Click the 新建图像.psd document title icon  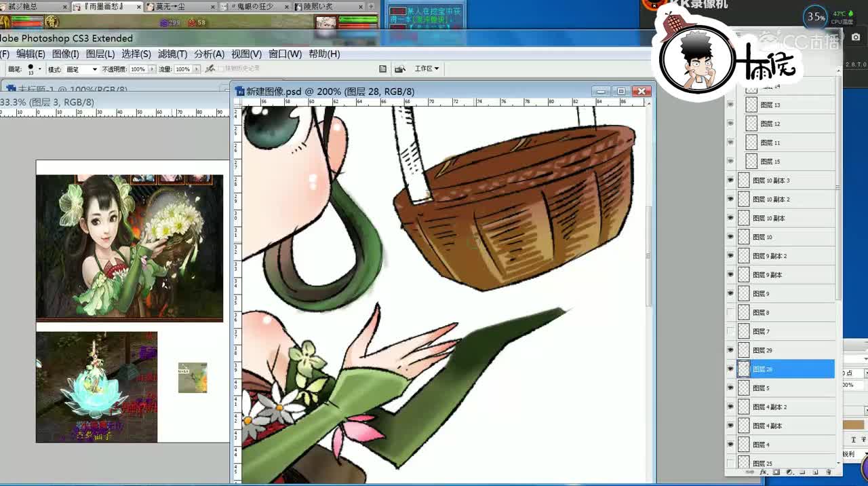239,91
